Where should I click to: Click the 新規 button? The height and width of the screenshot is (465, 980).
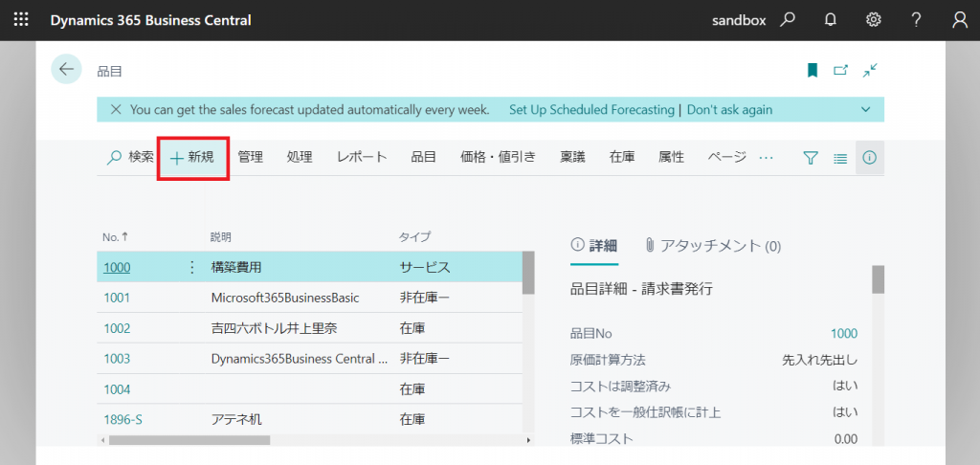tap(192, 158)
